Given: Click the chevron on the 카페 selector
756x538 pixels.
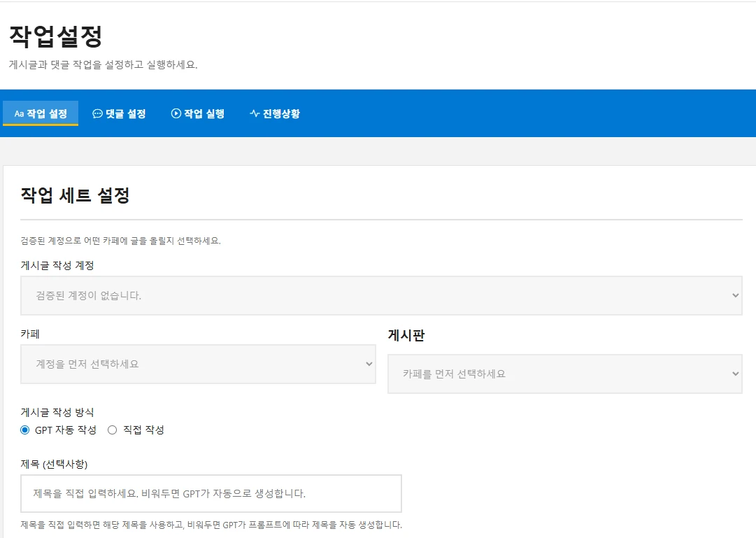Looking at the screenshot, I should [x=369, y=364].
